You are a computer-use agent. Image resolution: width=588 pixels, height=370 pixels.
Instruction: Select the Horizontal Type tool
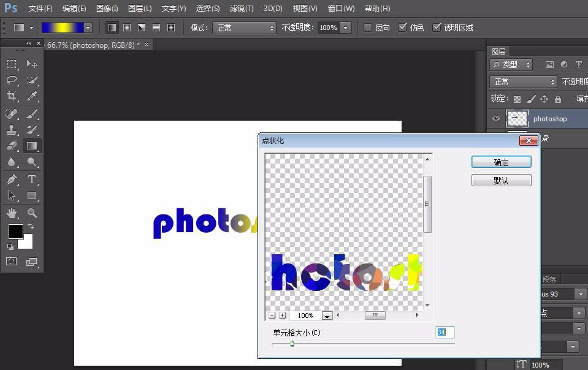coord(31,179)
